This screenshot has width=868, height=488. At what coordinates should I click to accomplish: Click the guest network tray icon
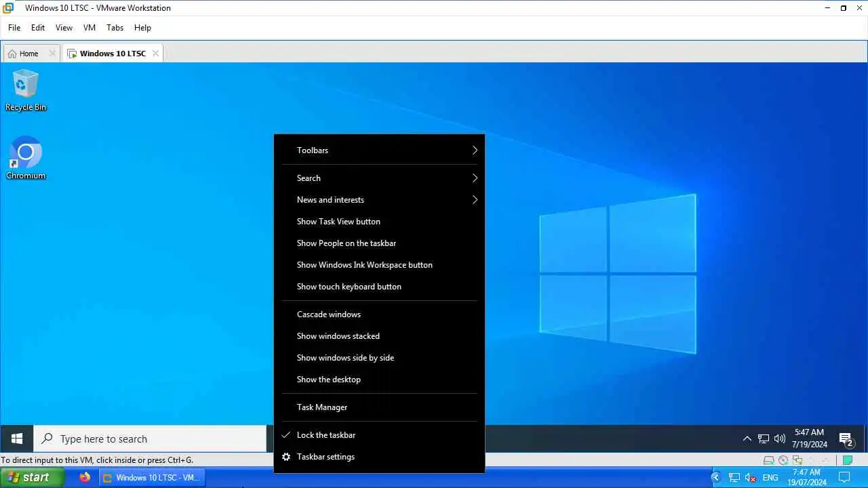click(764, 439)
